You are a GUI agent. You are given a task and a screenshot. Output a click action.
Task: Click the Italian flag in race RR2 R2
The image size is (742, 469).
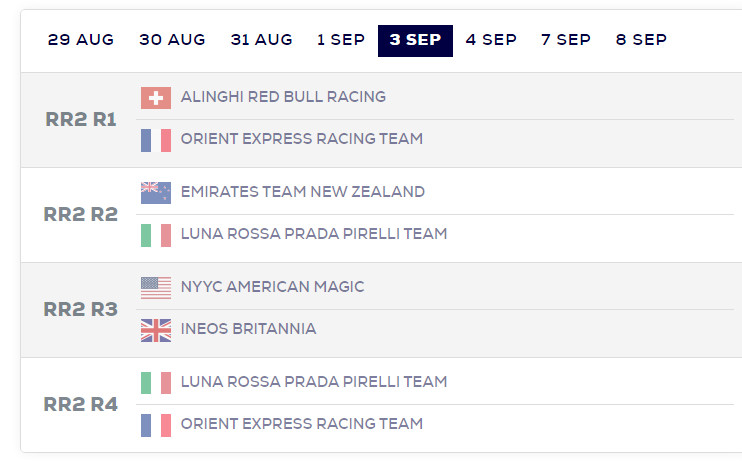pos(156,235)
